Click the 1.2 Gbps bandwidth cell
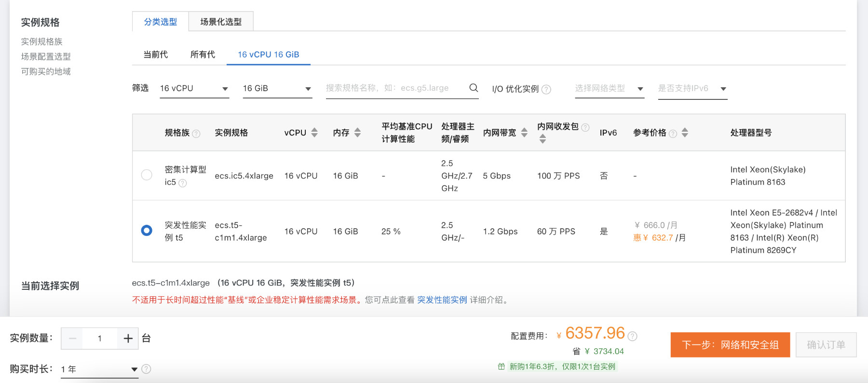Image resolution: width=868 pixels, height=383 pixels. tap(500, 231)
